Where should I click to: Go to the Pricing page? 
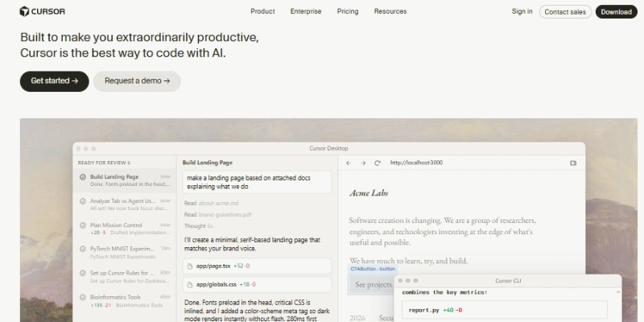tap(348, 11)
